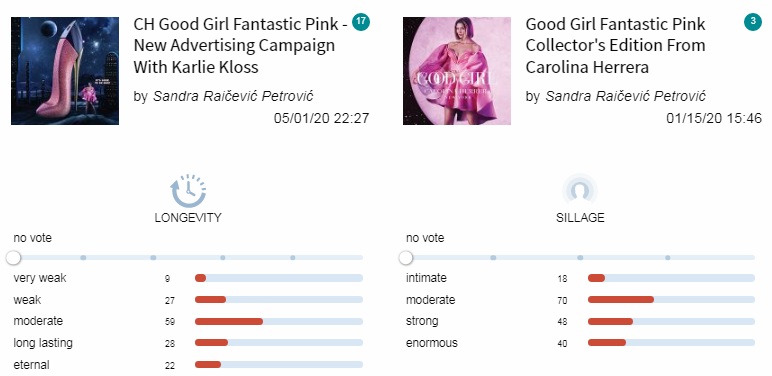Screen dimensions: 772x376
Task: Set sillage slider to first dot
Action: point(493,257)
